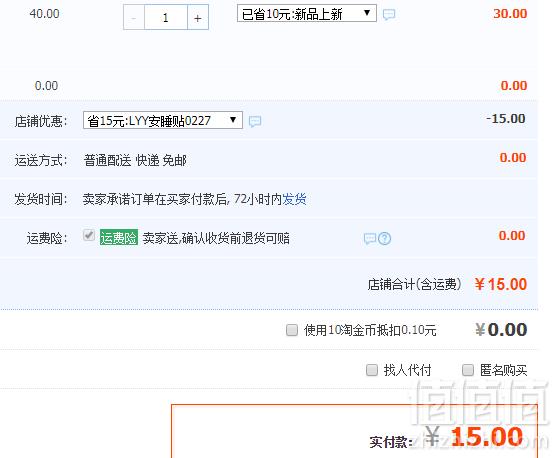Tick the 匿名购买 checkbox
The image size is (558, 458).
tap(468, 370)
